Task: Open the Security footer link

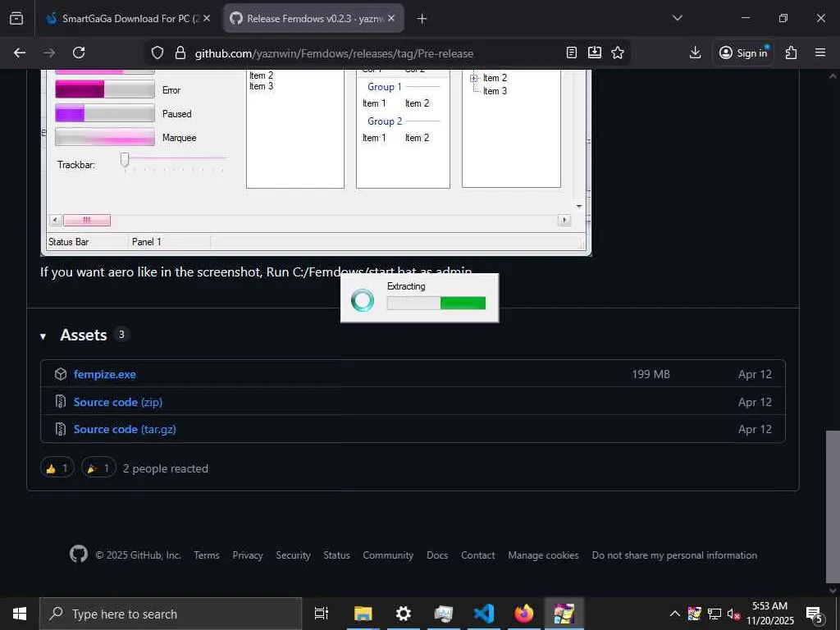Action: point(293,555)
